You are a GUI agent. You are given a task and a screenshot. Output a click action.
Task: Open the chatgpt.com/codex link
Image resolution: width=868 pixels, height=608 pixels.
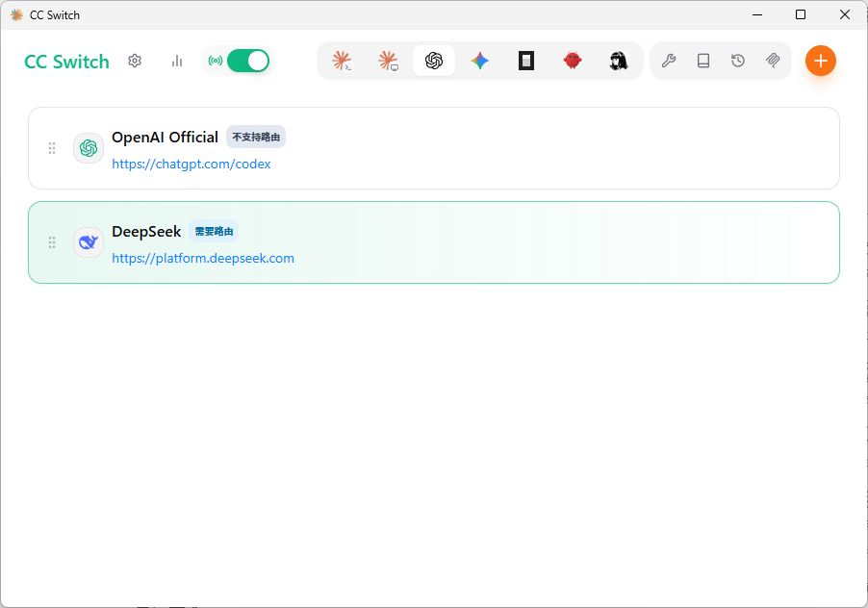click(191, 165)
